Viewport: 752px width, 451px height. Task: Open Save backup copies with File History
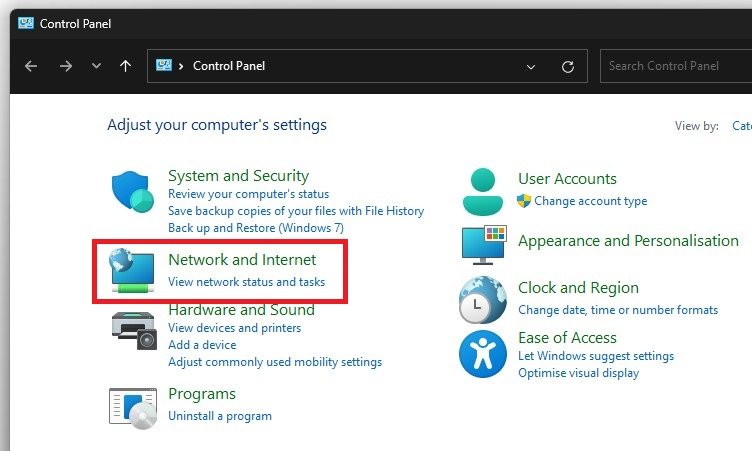tap(296, 211)
